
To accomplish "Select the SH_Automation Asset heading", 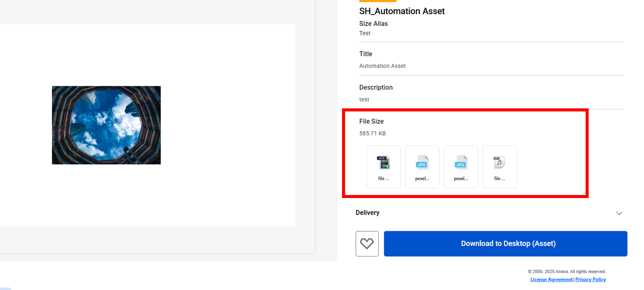I will [402, 11].
